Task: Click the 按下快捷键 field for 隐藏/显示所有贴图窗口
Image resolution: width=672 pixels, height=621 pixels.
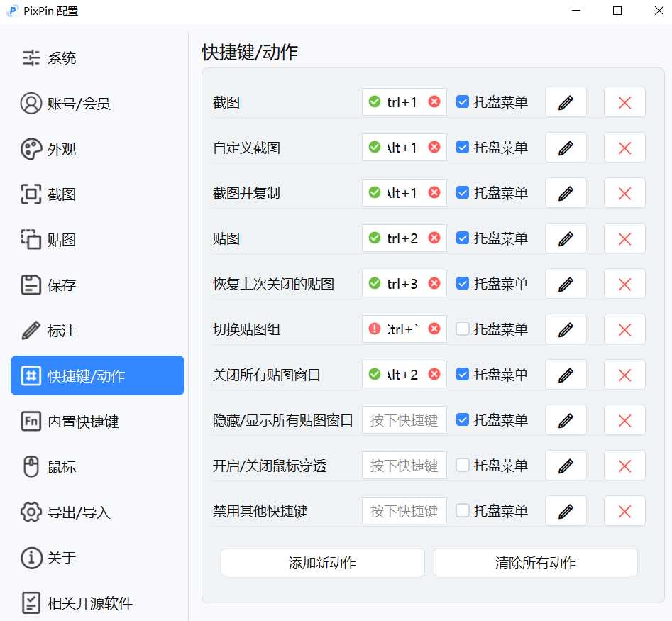Action: pos(404,419)
